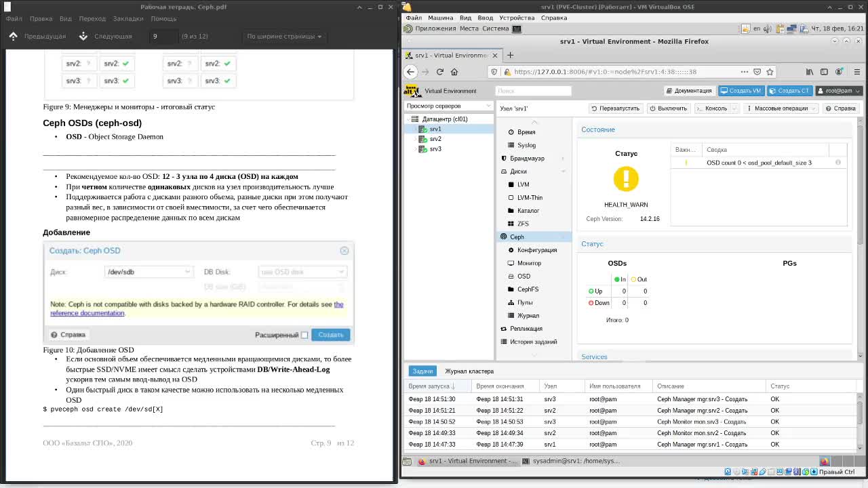Open the Firefox hamburger menu
This screenshot has height=488, width=868.
click(857, 72)
